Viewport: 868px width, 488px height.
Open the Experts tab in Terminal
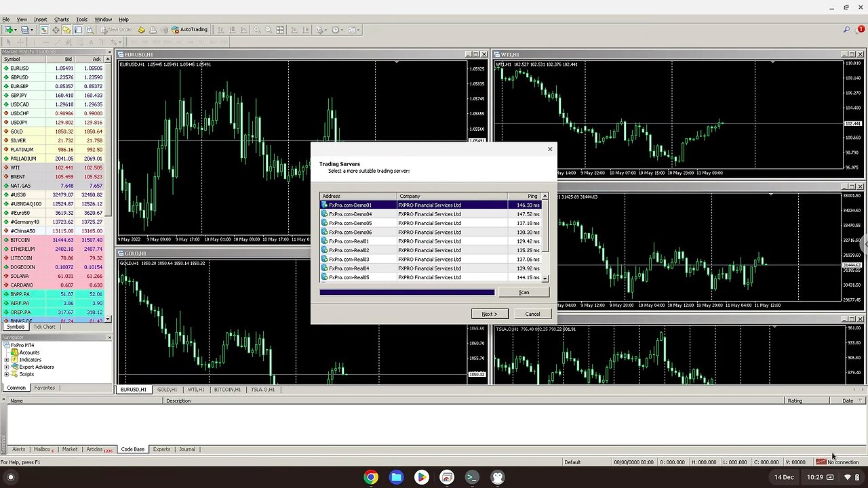[x=161, y=449]
